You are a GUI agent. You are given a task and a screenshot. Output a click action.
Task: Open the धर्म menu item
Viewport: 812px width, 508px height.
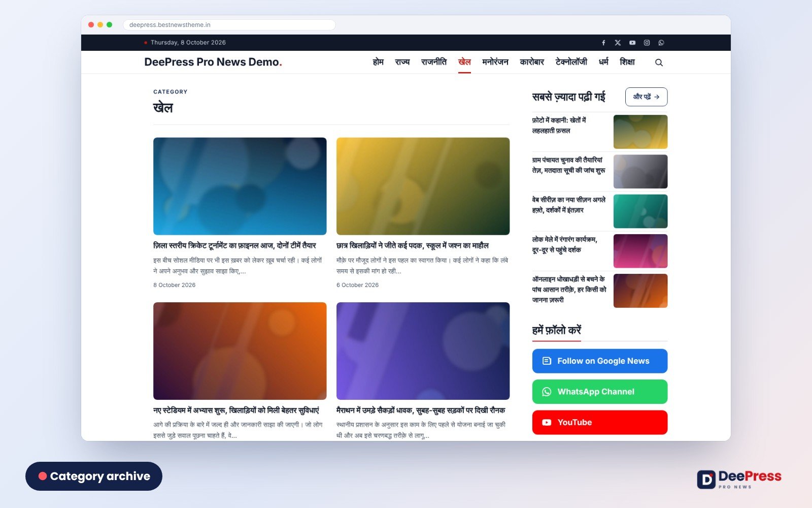603,62
